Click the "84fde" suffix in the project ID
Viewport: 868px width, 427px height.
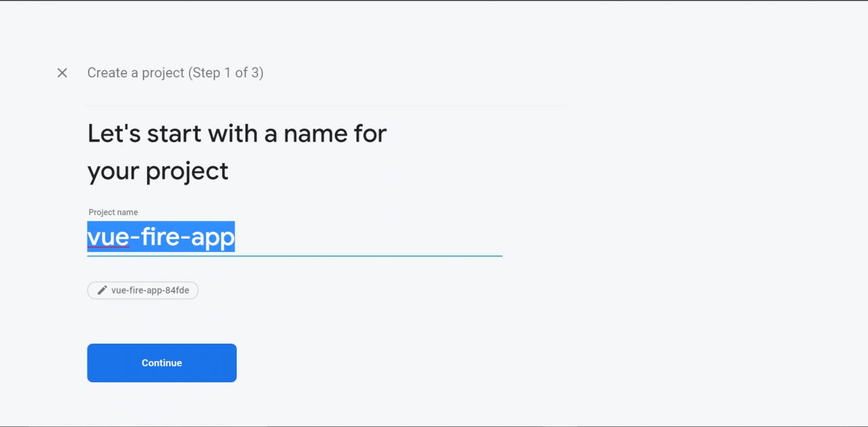tap(178, 290)
